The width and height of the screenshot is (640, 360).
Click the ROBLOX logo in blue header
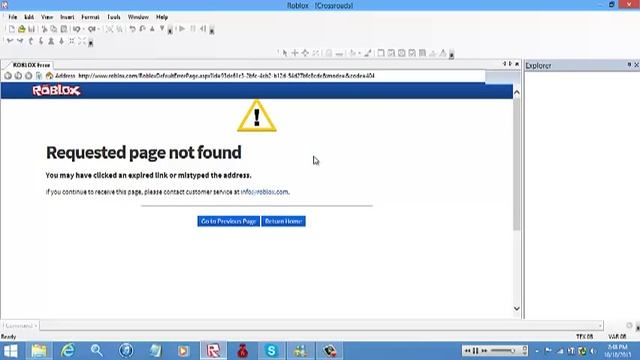point(56,90)
